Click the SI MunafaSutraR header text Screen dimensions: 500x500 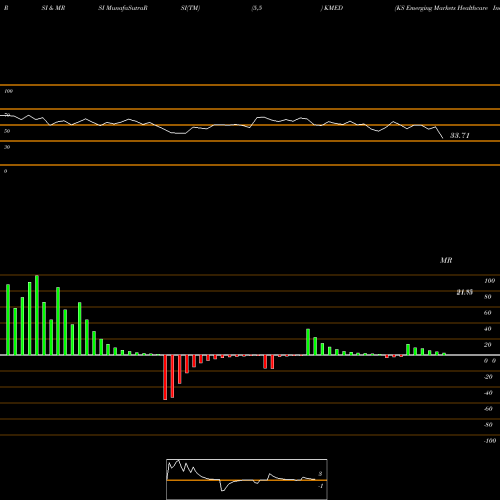click(123, 8)
